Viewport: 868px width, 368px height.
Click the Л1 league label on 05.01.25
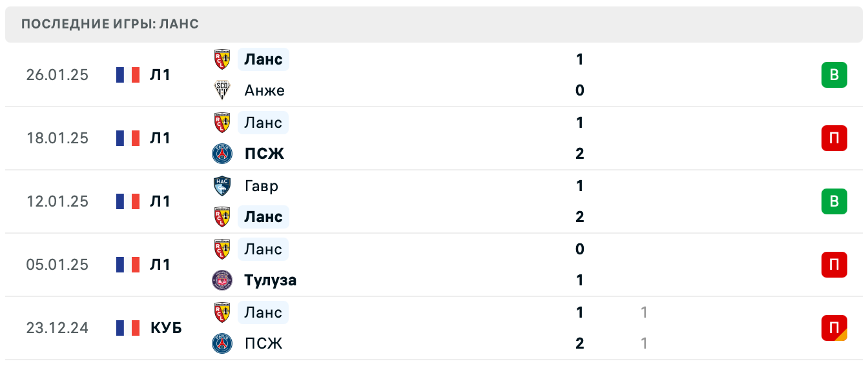[x=160, y=265]
